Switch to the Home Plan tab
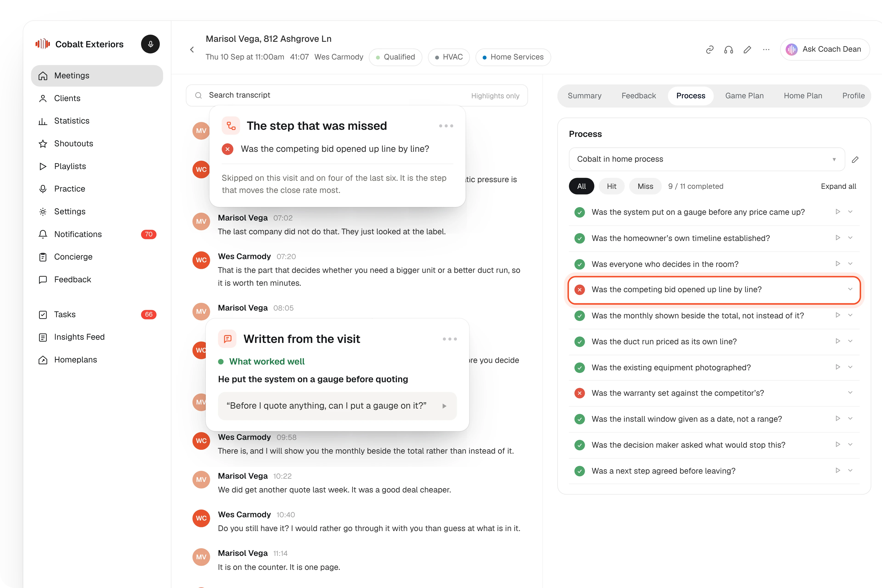The height and width of the screenshot is (588, 882). point(803,96)
